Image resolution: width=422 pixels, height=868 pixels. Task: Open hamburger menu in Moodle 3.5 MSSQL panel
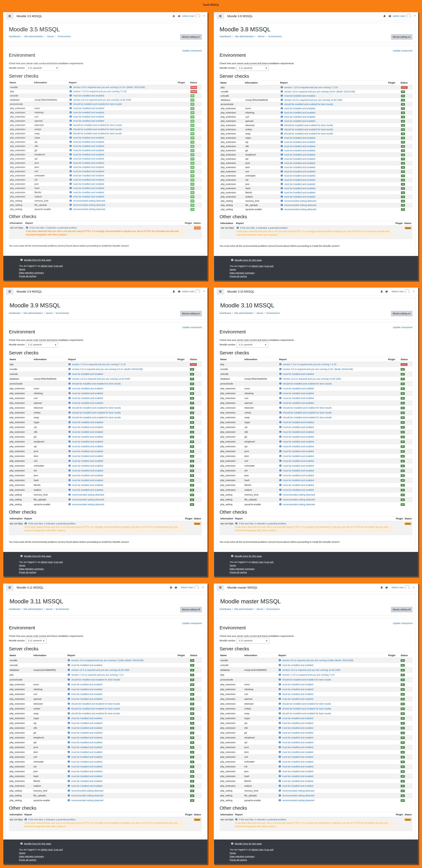click(9, 16)
